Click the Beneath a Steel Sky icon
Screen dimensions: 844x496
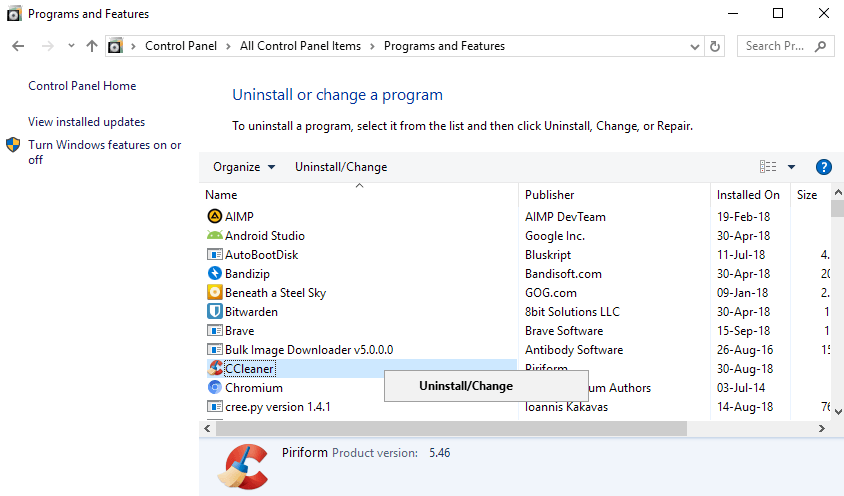pos(214,292)
